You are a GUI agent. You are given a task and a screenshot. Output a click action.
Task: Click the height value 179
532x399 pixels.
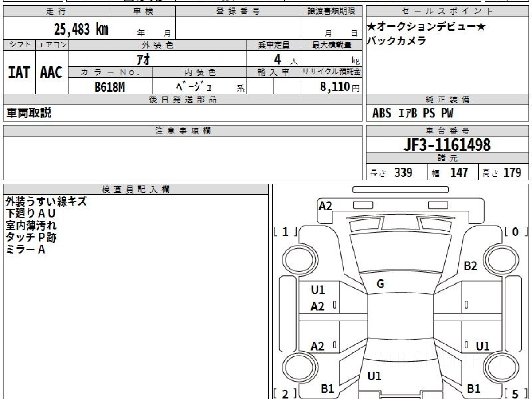(512, 172)
